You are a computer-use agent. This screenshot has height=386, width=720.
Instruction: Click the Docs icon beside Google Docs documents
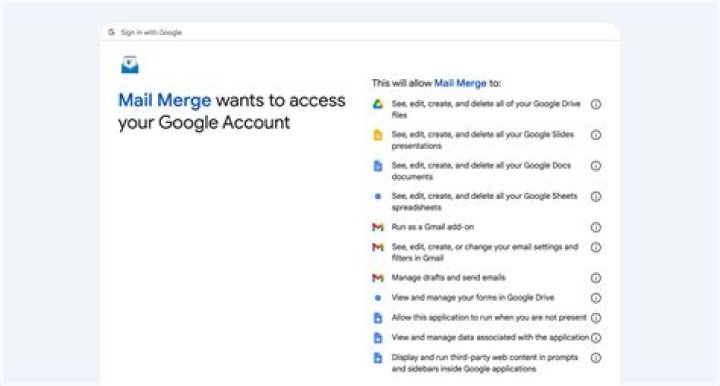377,166
